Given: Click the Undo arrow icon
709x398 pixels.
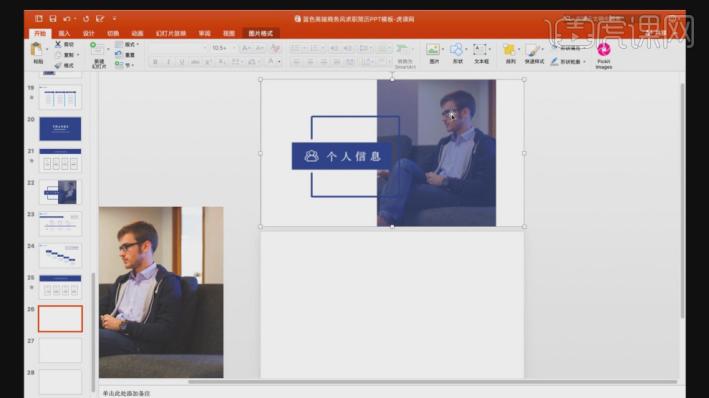Looking at the screenshot, I should coord(67,19).
